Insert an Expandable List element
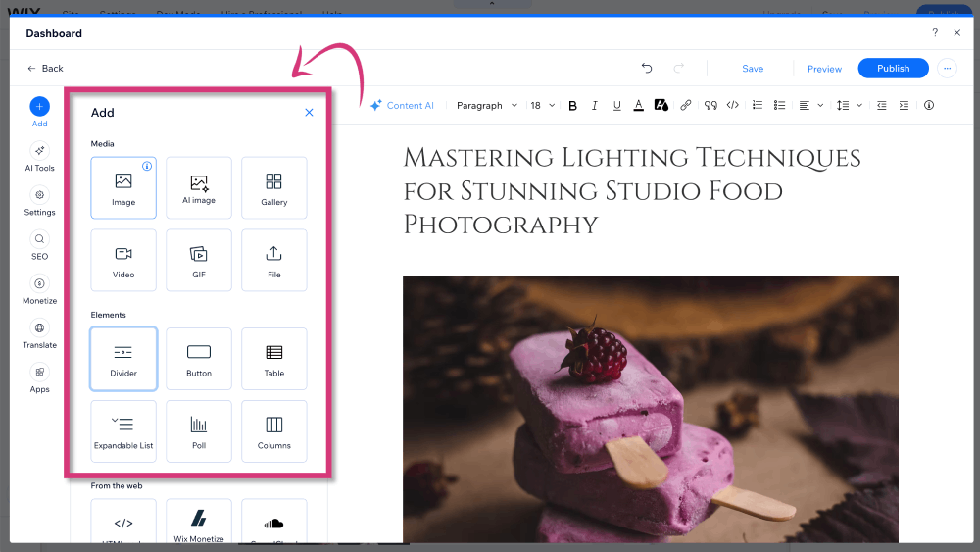Screen dimensions: 980x552 coord(123,431)
